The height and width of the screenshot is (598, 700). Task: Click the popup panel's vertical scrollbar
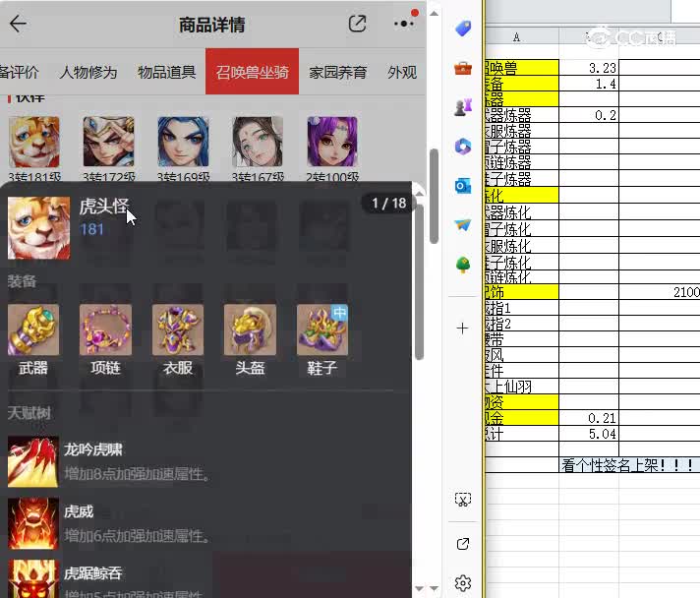point(419,281)
